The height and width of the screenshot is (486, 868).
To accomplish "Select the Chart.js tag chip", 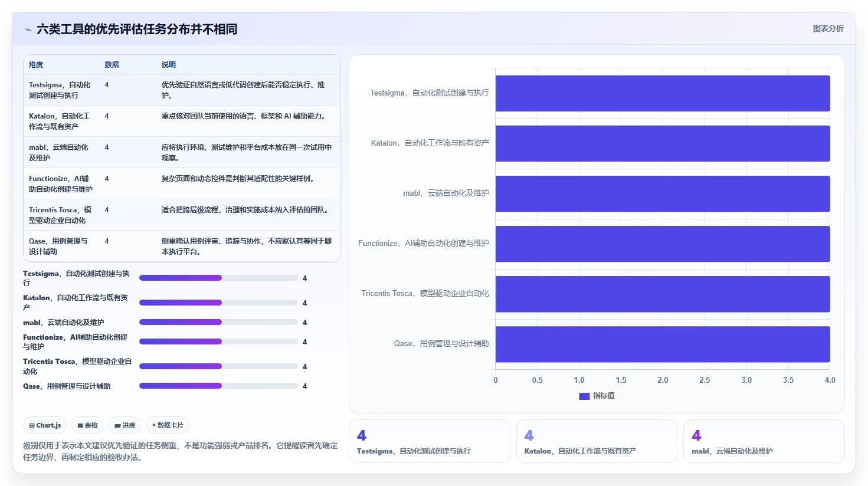I will [x=45, y=425].
